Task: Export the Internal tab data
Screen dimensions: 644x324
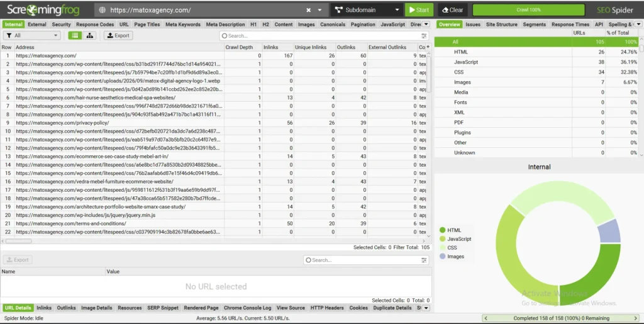Action: 118,36
